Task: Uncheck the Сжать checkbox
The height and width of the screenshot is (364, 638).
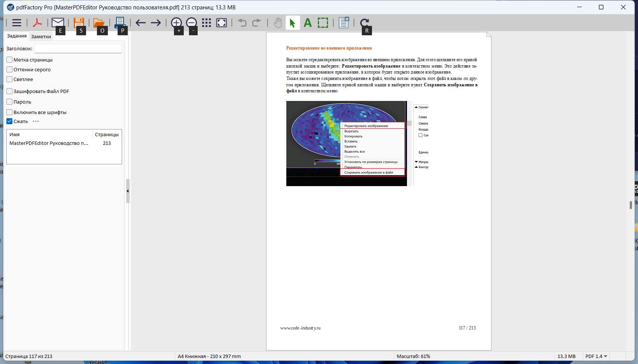Action: point(10,121)
